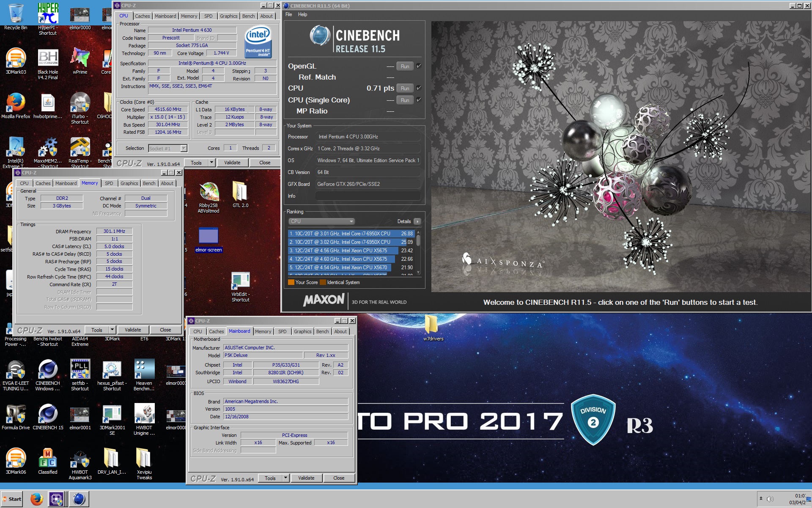The image size is (812, 508).
Task: Expand Tools dropdown in top CPU-Z window
Action: (x=212, y=163)
